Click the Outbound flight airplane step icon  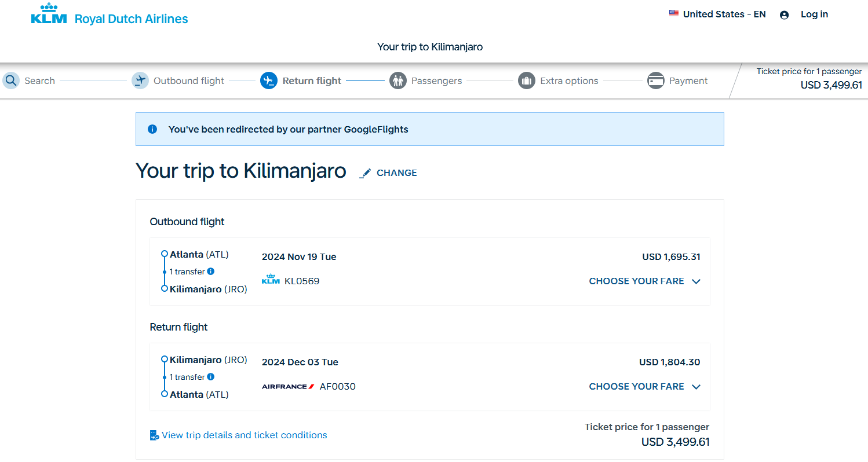pos(140,80)
